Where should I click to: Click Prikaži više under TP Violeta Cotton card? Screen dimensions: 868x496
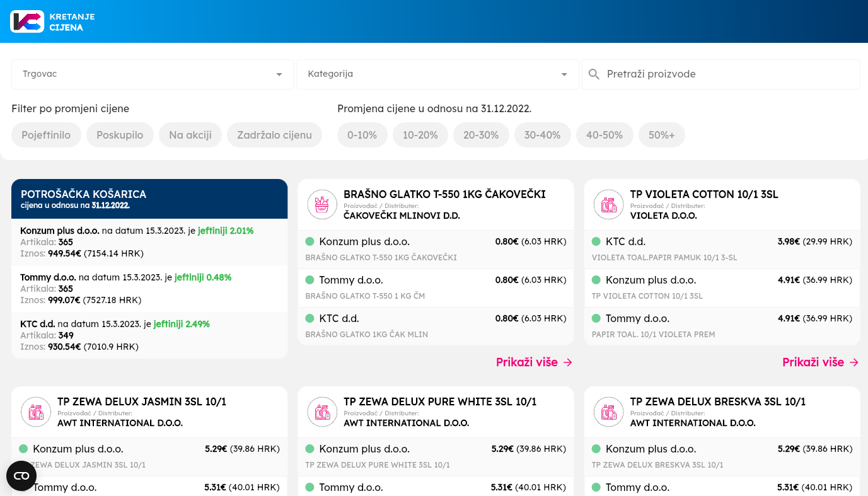coord(821,362)
